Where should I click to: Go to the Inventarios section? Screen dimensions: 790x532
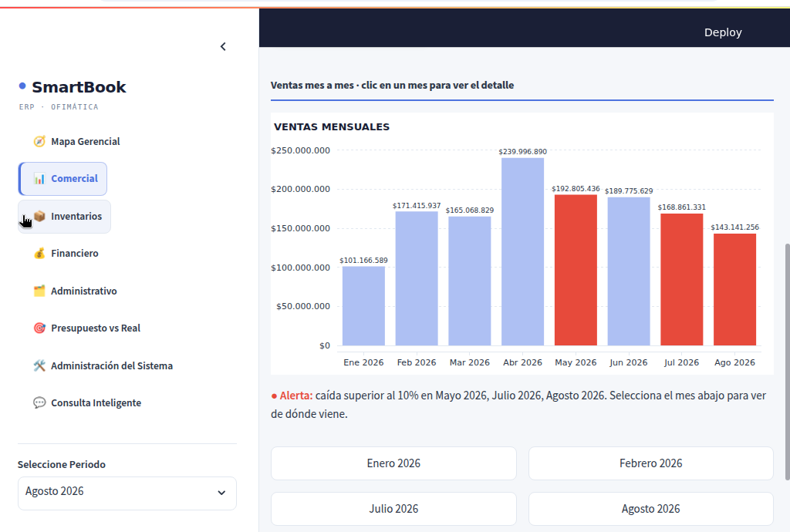[x=65, y=217]
